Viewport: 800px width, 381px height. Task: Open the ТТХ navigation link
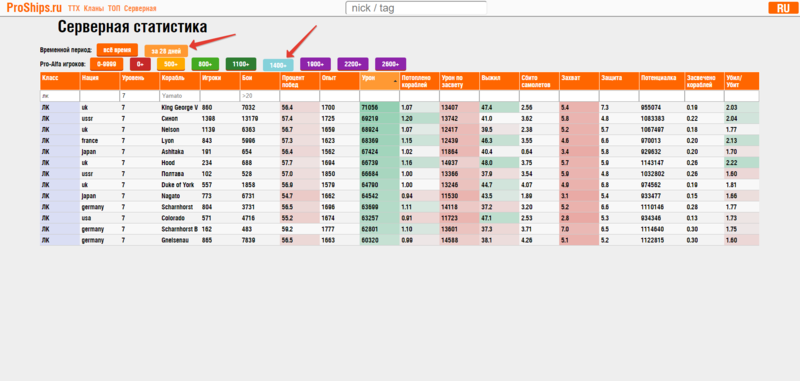click(74, 9)
